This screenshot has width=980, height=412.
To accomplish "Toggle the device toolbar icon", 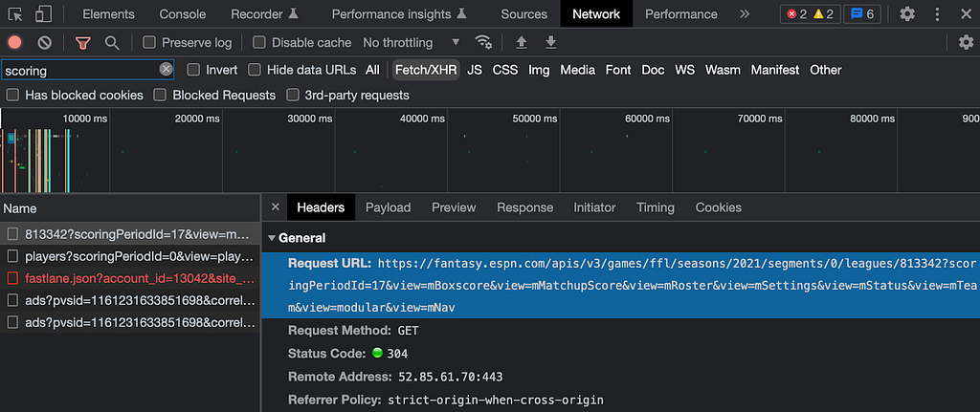I will 43,13.
